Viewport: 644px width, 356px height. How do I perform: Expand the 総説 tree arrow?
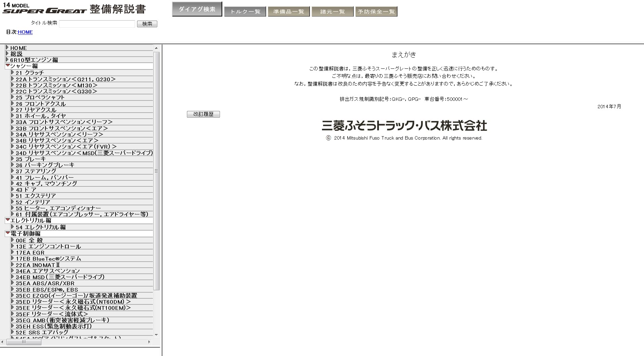pos(7,54)
